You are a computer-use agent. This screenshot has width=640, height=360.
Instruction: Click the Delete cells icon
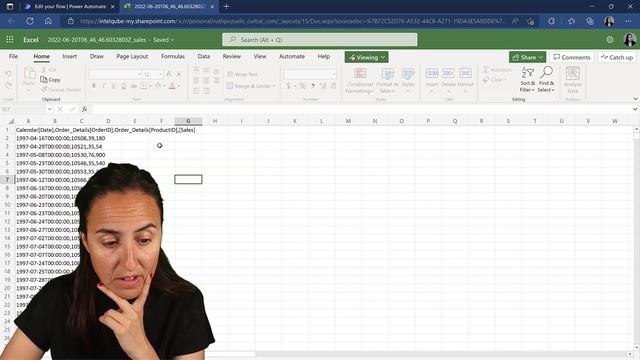click(x=448, y=73)
